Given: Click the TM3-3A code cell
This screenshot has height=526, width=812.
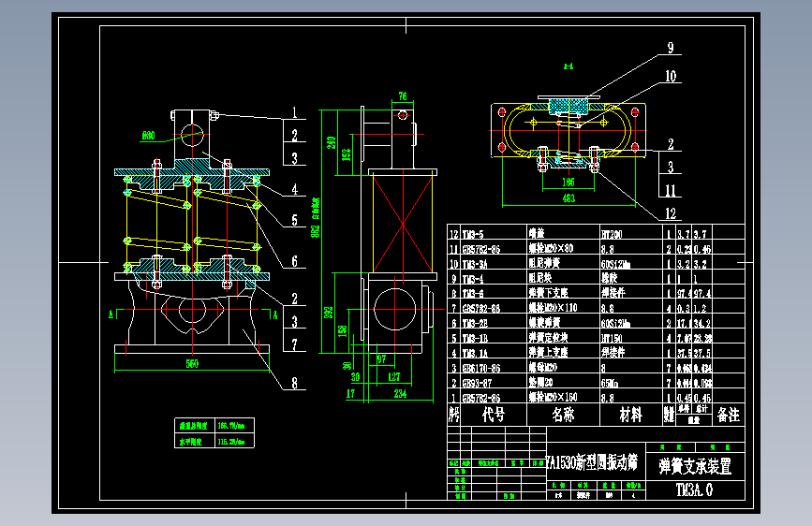Looking at the screenshot, I should 475,264.
